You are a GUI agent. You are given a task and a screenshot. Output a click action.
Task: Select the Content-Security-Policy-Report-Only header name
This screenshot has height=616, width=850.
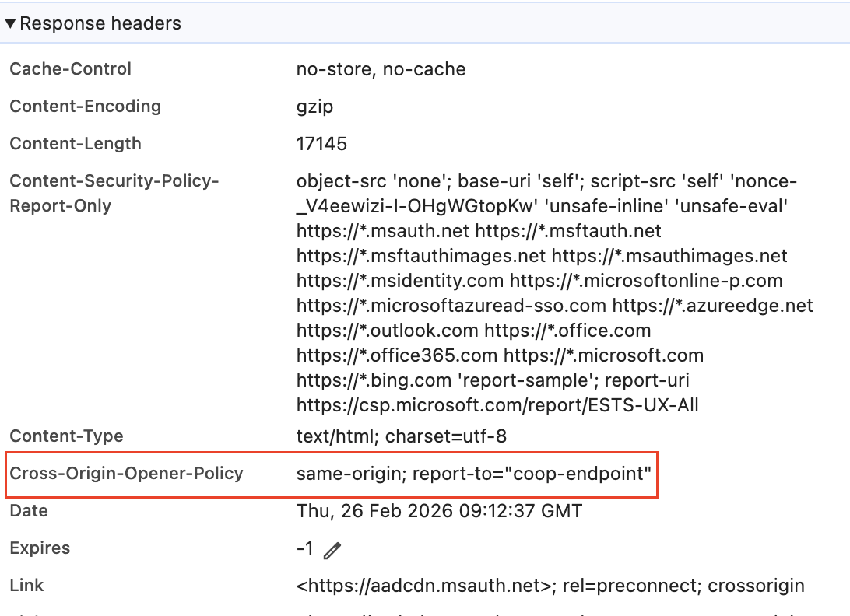114,194
